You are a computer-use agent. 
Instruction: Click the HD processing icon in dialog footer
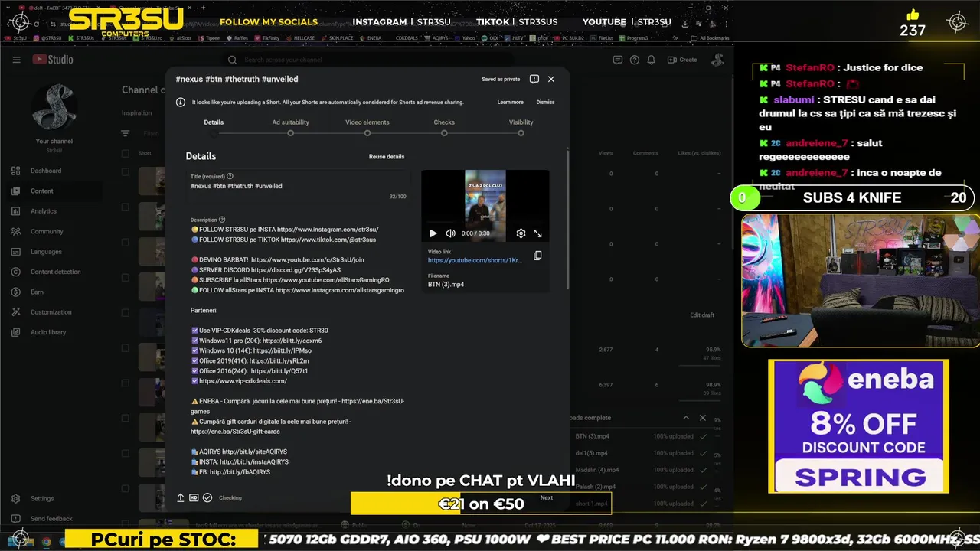point(194,497)
